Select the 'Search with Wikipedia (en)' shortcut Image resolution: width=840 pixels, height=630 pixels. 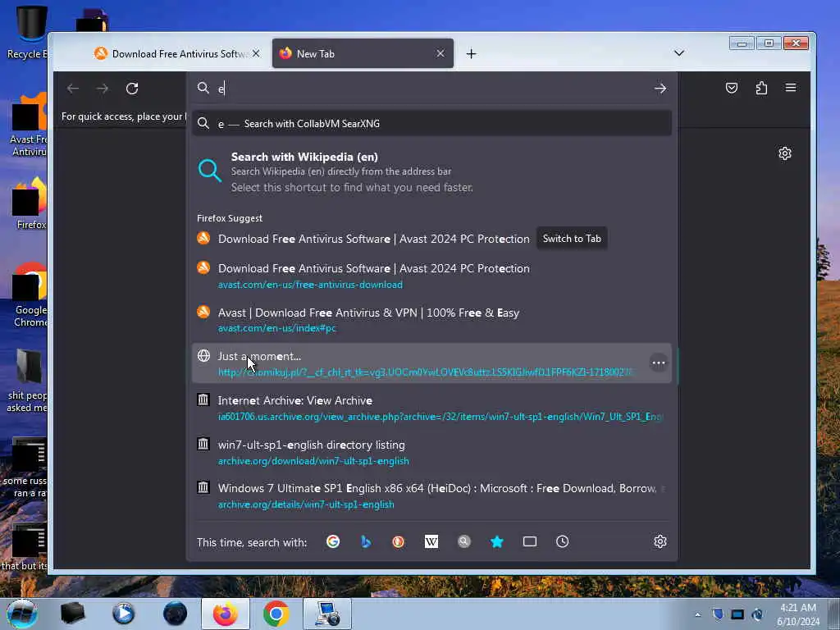pyautogui.click(x=431, y=171)
